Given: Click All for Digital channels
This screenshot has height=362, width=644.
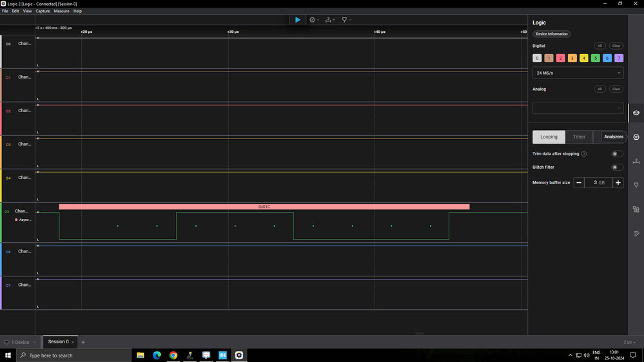Looking at the screenshot, I should [600, 46].
